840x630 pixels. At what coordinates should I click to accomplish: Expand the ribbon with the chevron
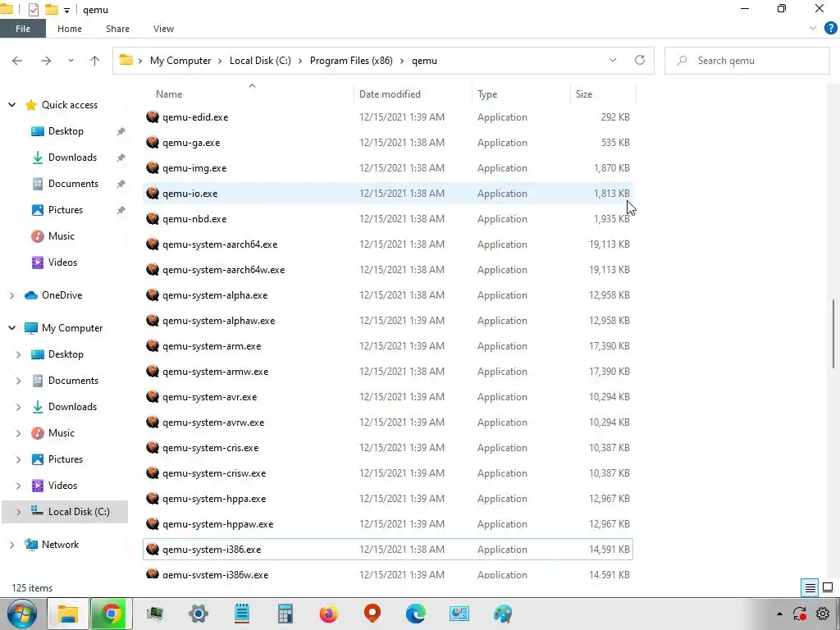tap(813, 29)
